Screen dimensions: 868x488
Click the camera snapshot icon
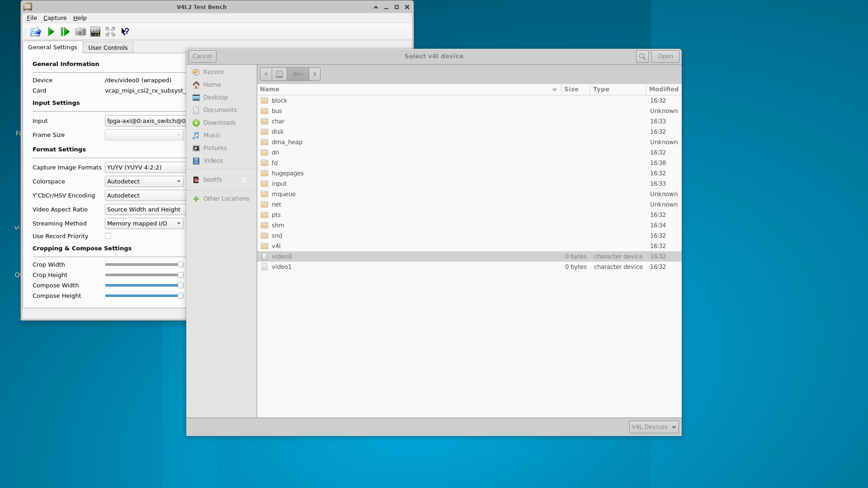(x=80, y=32)
